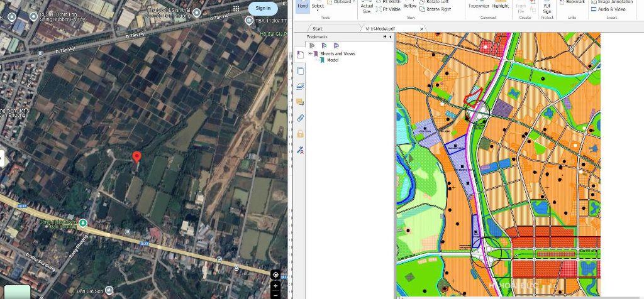The image size is (644, 299).
Task: Open the Attachments paperclip panel
Action: point(300,118)
